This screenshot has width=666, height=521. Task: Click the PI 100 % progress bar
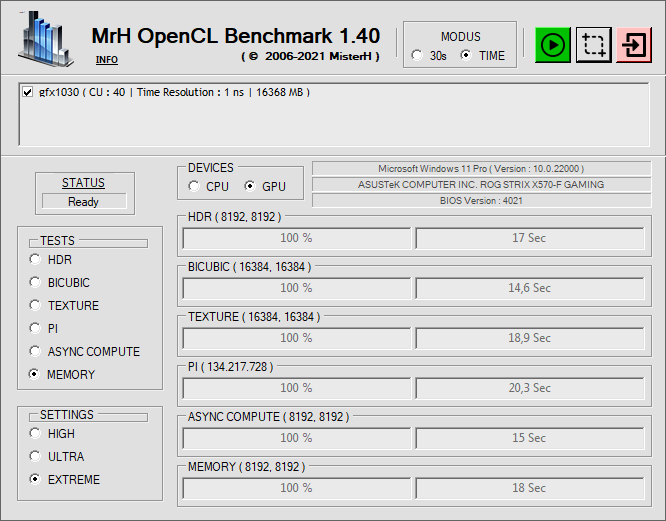point(296,388)
